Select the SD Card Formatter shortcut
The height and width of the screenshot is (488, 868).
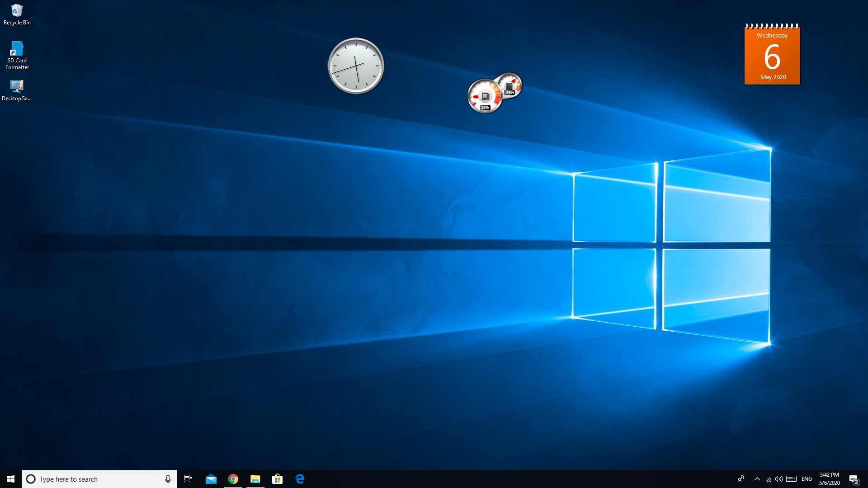[x=17, y=55]
